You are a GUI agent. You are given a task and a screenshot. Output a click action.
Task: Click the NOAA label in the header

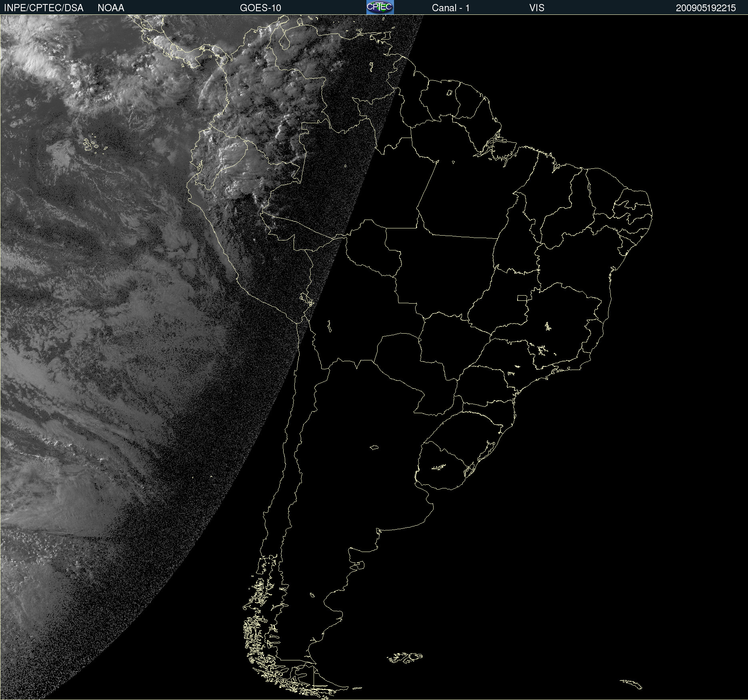click(x=111, y=8)
